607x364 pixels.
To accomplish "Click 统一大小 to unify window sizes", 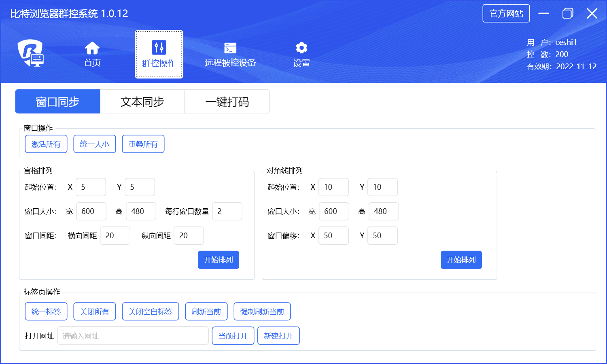I will tap(95, 144).
